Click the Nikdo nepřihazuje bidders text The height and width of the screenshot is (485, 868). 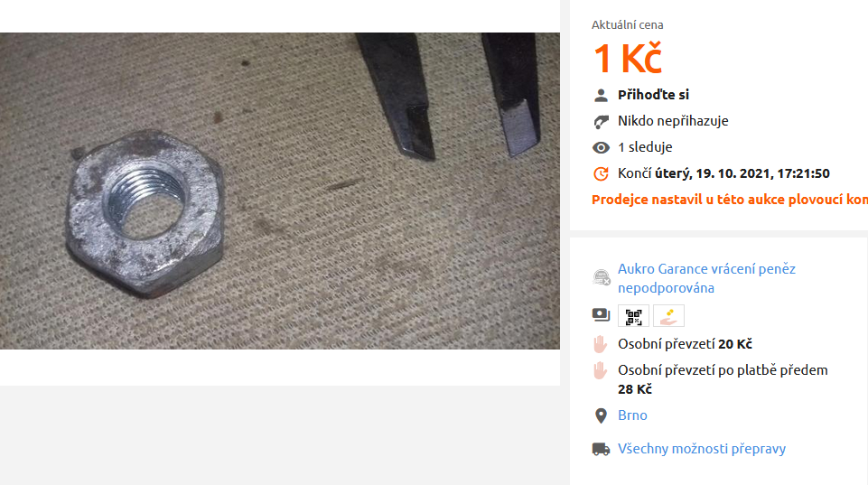tap(673, 121)
